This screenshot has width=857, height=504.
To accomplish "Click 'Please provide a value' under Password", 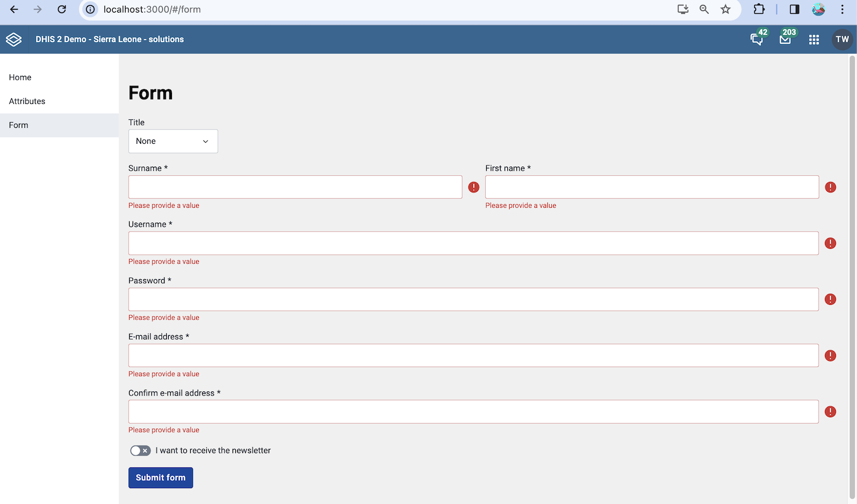I will point(164,317).
